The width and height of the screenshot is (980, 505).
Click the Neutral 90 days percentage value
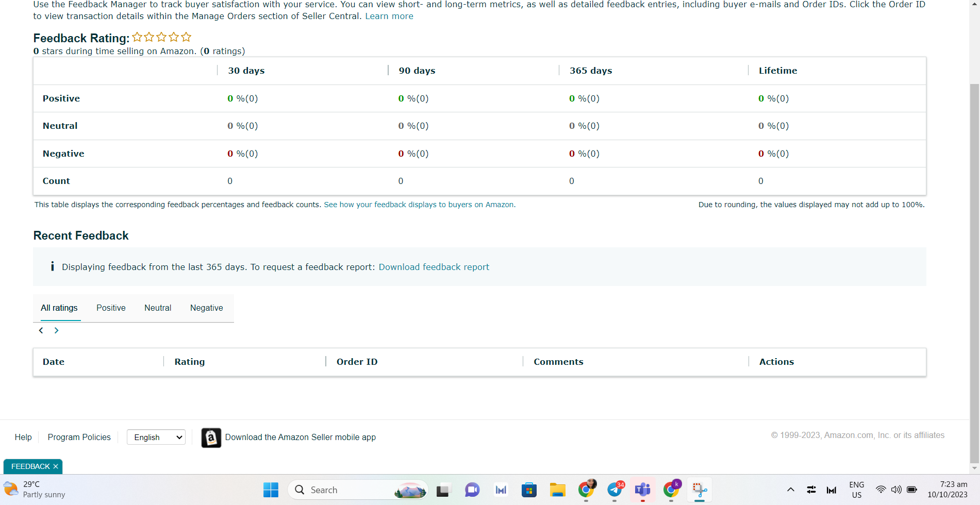click(413, 126)
